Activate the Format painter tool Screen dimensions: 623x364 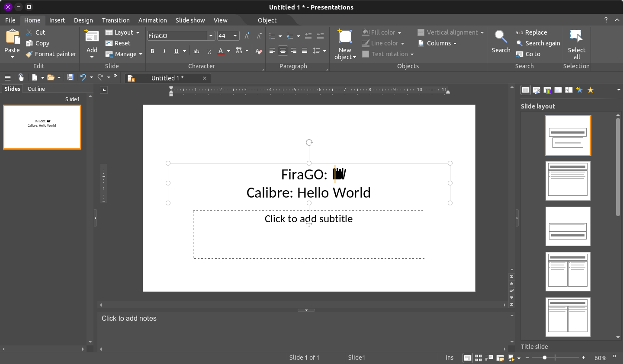(x=51, y=54)
